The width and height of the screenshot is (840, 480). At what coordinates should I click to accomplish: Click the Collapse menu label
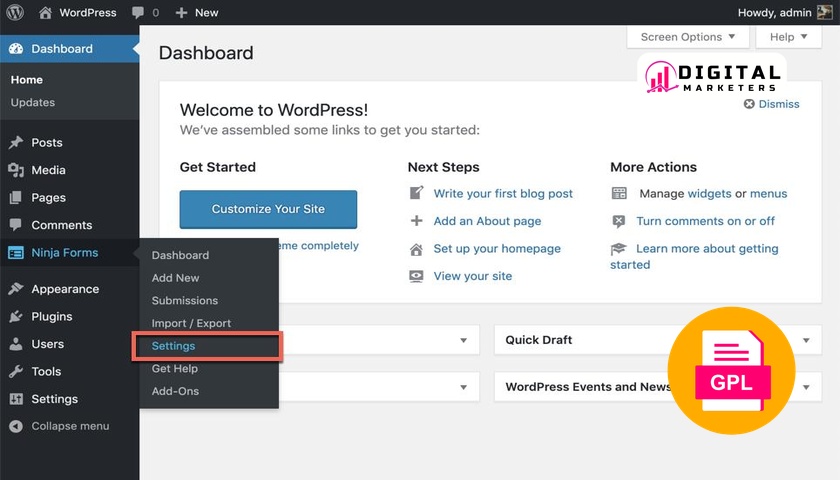click(x=70, y=426)
